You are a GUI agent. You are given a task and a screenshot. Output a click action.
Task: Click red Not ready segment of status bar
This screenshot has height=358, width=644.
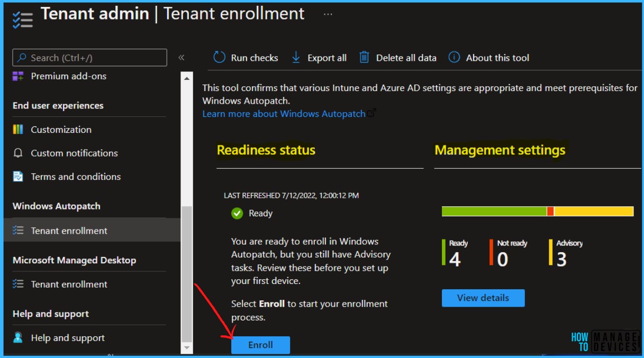[550, 212]
